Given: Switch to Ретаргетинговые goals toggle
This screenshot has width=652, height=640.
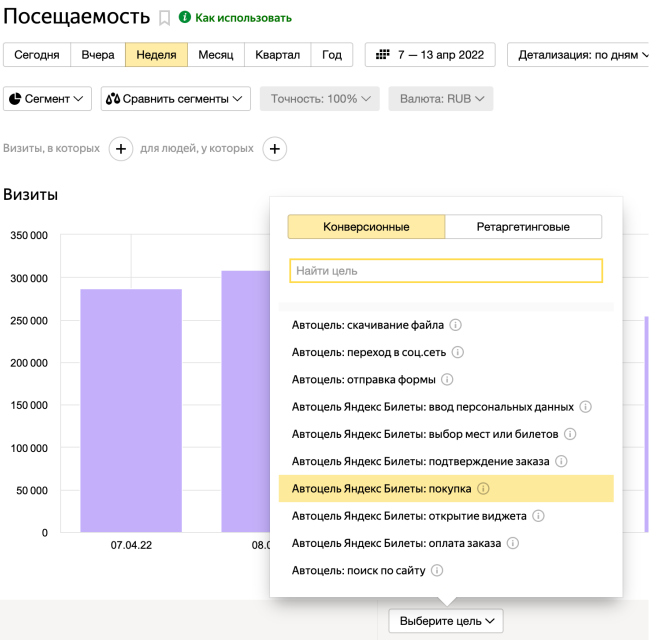Looking at the screenshot, I should pyautogui.click(x=523, y=227).
